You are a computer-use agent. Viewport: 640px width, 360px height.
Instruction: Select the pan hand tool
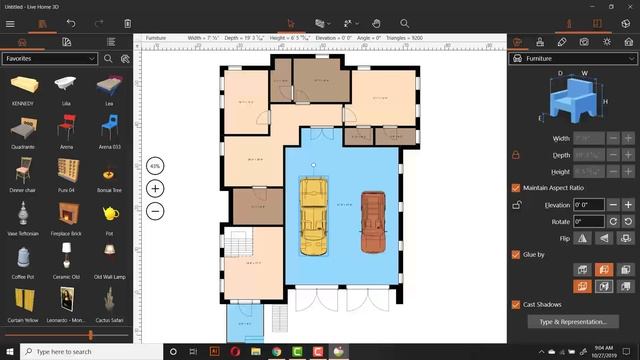click(x=376, y=24)
